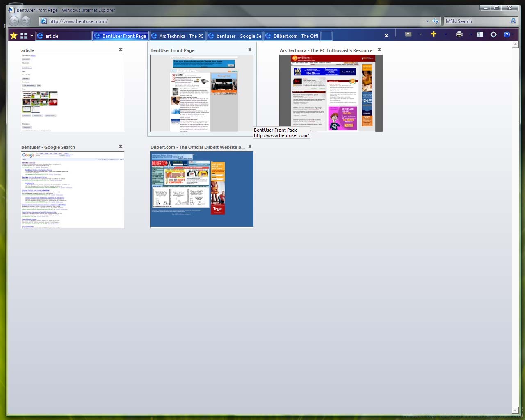Toggle the Quick Tabs grid icon

[x=24, y=36]
